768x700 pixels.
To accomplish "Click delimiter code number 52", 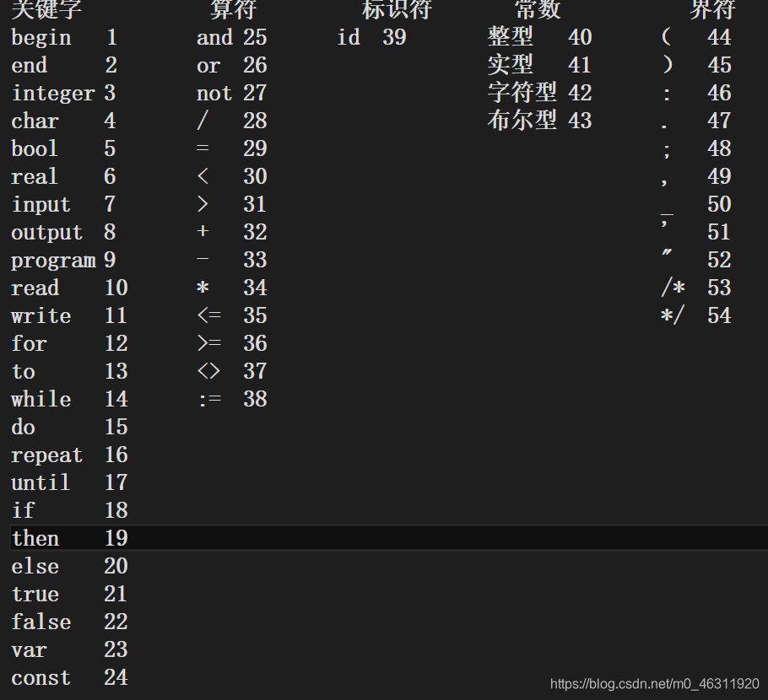I will click(720, 261).
